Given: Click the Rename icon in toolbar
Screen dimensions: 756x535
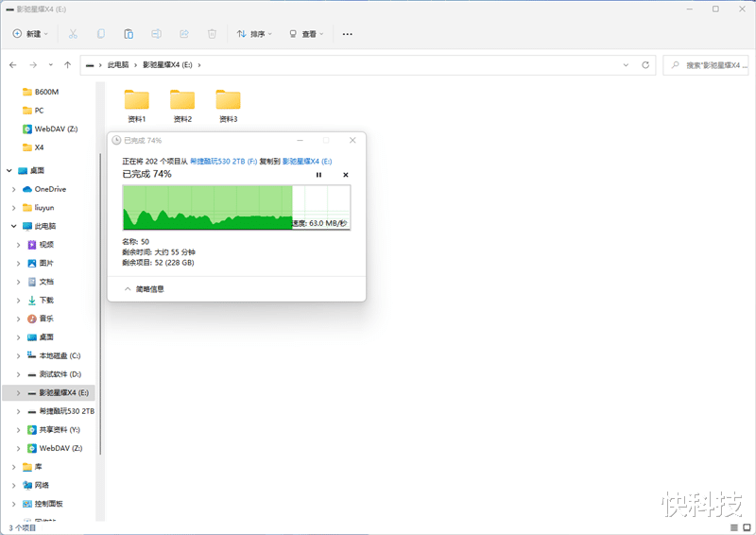Looking at the screenshot, I should (x=156, y=34).
